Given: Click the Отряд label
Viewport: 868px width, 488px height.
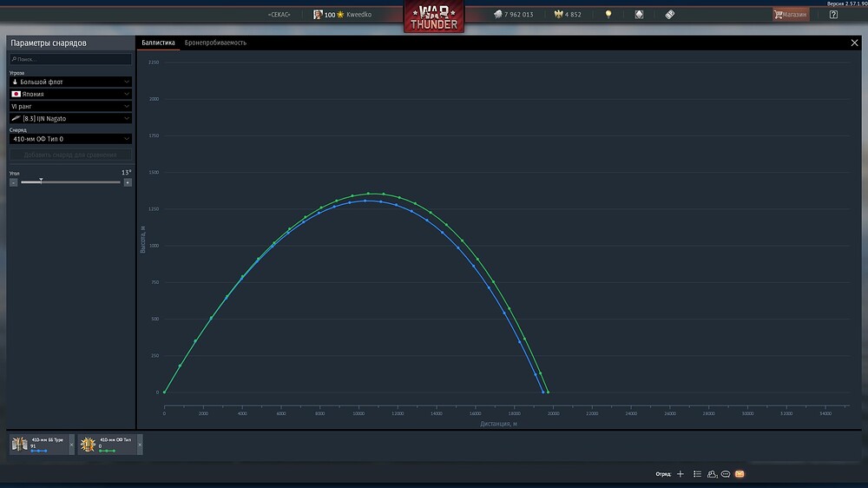Looking at the screenshot, I should 663,474.
